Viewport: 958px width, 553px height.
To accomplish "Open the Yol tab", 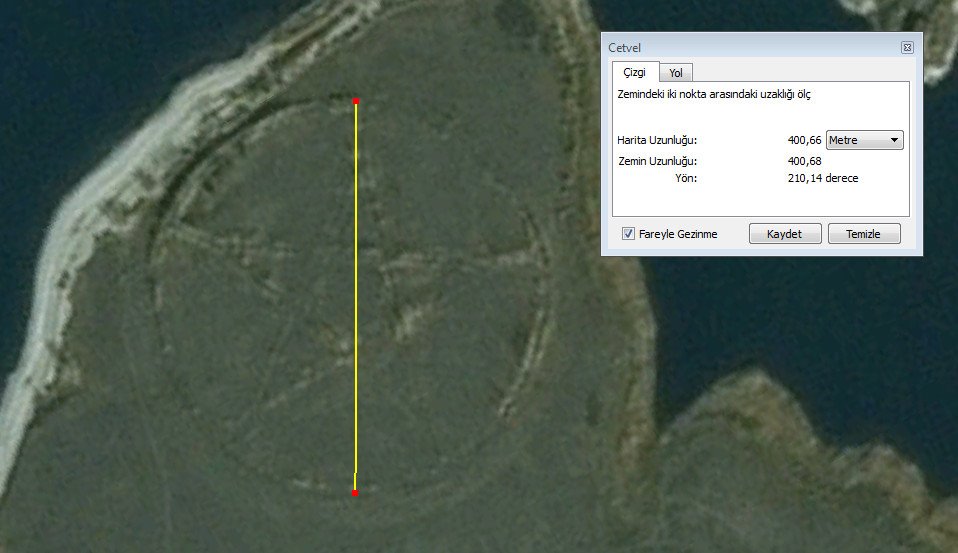I will click(676, 73).
